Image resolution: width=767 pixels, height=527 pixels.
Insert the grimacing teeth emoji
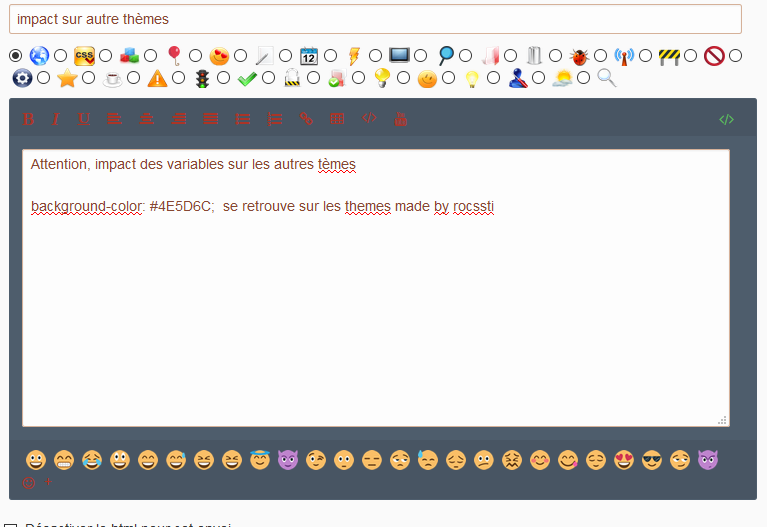tap(64, 460)
